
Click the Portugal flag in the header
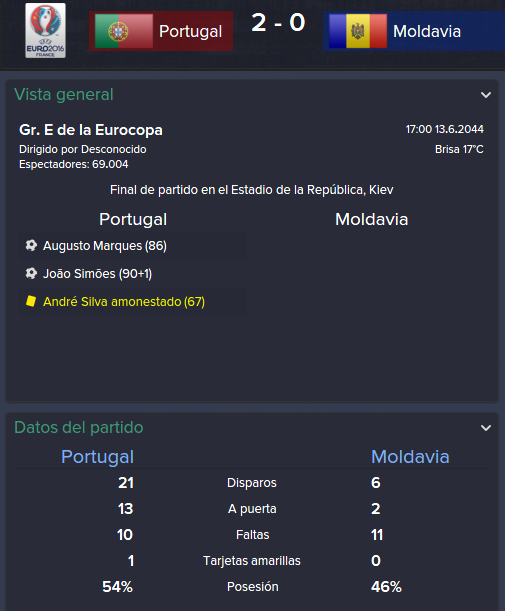click(124, 31)
